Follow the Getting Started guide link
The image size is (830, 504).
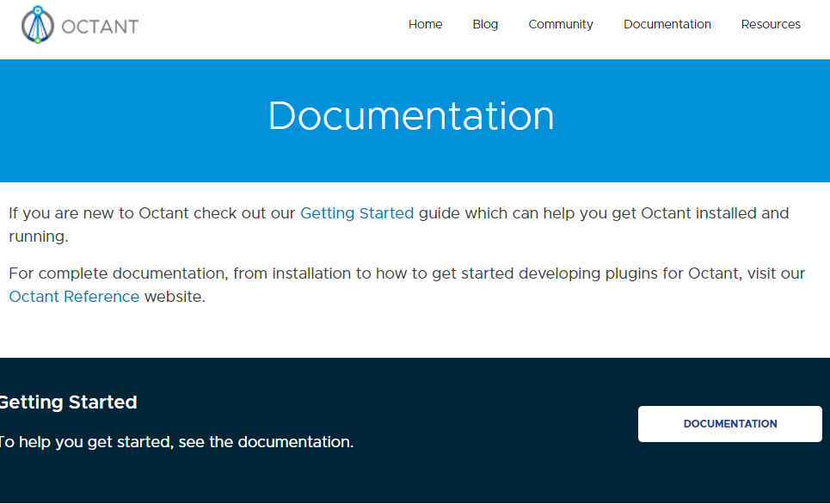[357, 212]
